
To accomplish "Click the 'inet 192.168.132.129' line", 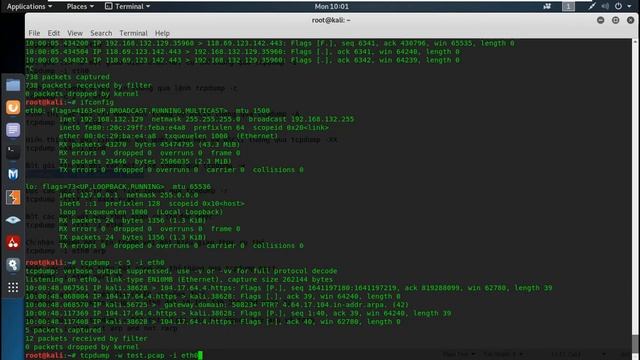I will click(206, 119).
